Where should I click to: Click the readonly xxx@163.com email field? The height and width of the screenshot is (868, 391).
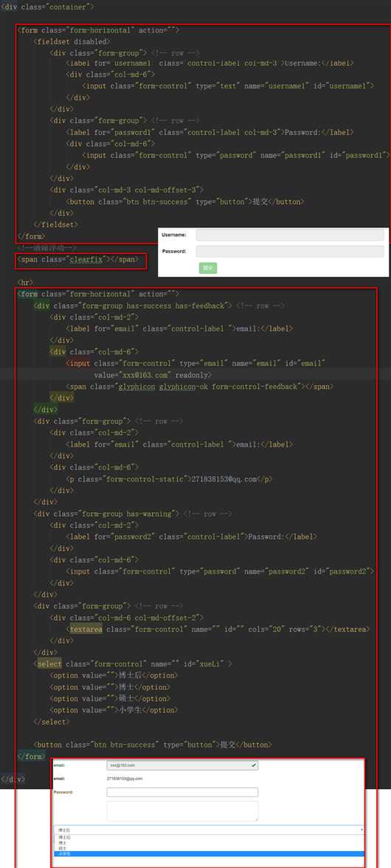182,765
